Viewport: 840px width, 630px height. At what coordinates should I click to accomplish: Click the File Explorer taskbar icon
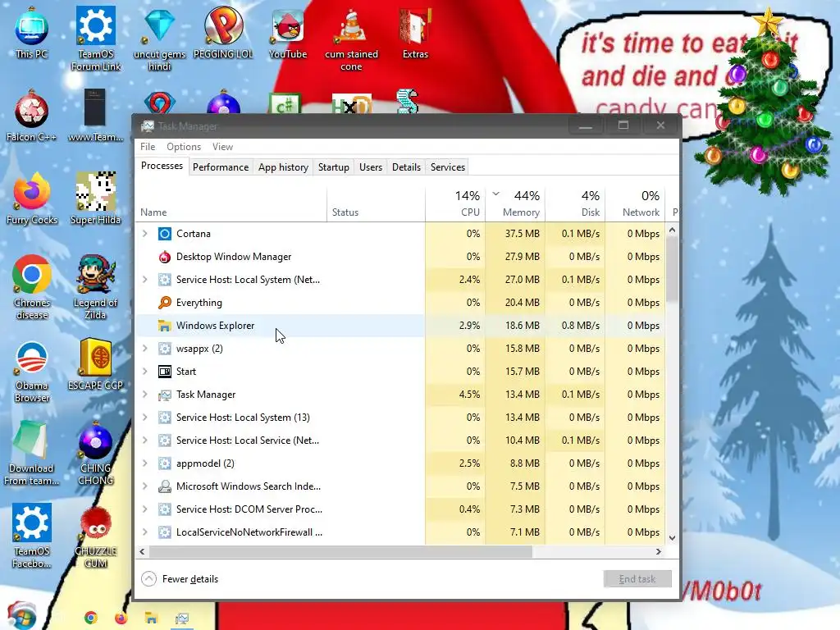click(151, 619)
